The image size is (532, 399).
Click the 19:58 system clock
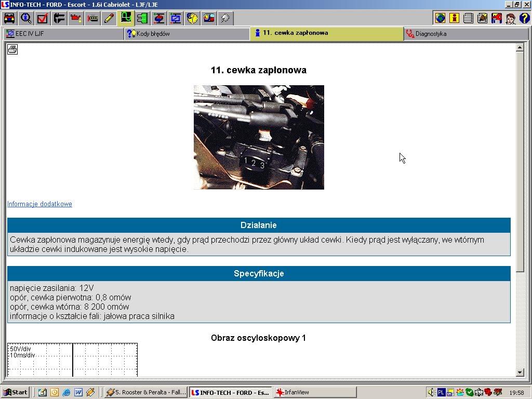(516, 393)
